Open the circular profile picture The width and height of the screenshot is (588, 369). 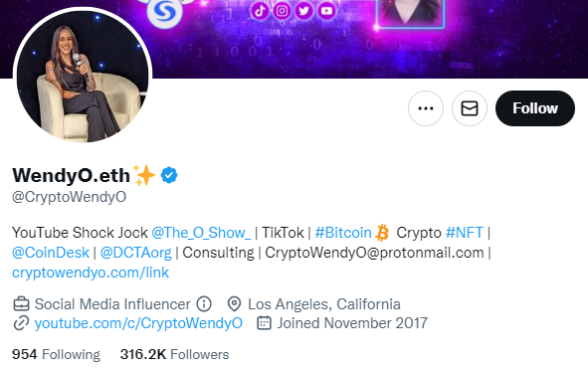click(83, 77)
